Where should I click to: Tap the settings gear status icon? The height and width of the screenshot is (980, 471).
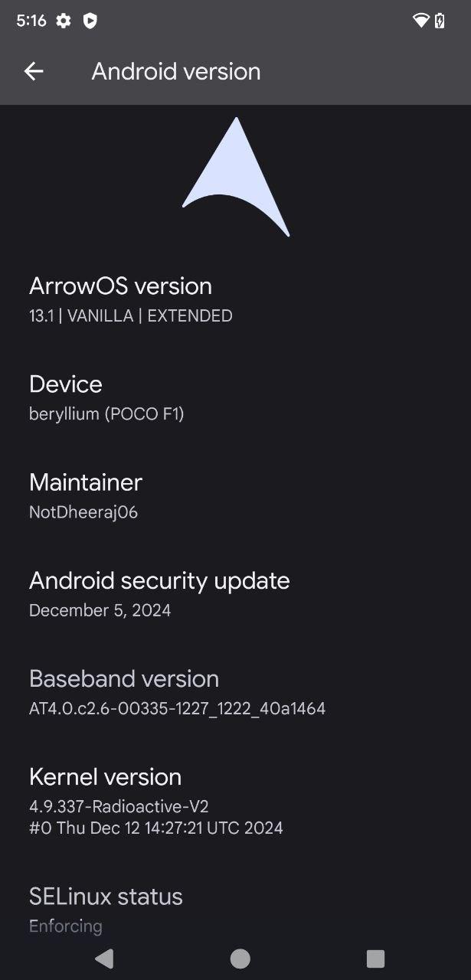click(64, 21)
